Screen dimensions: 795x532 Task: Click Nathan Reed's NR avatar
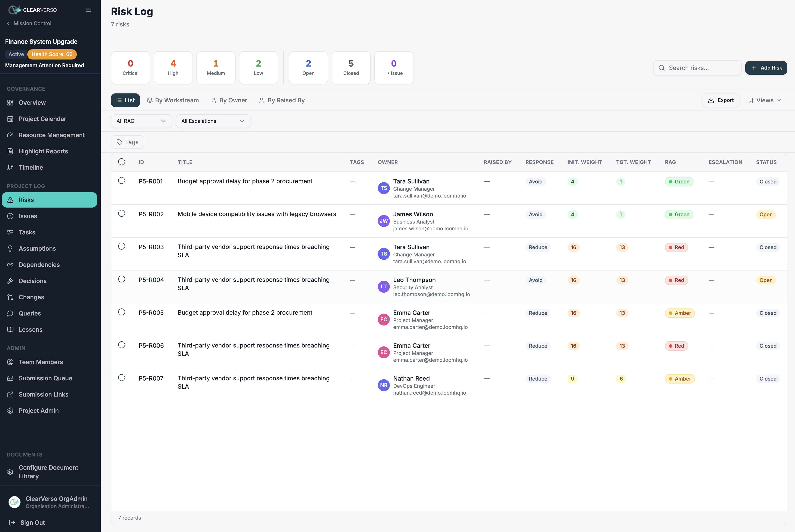(384, 385)
